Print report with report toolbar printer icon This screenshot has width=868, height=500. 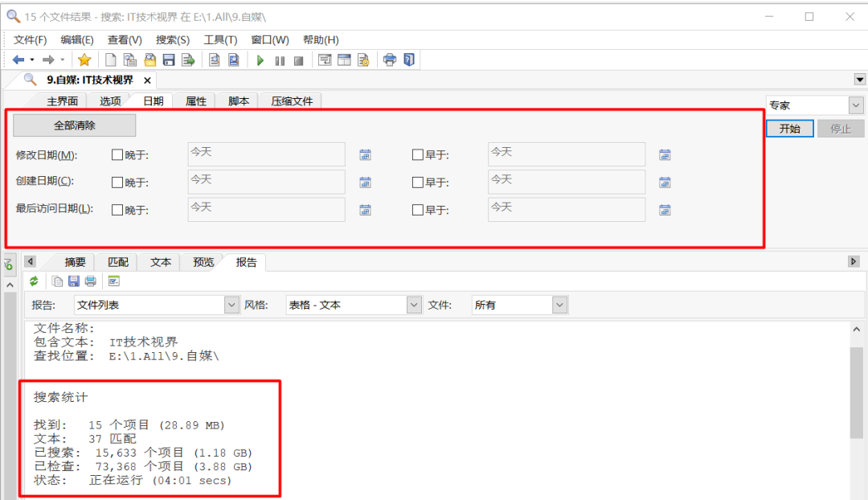click(x=90, y=281)
